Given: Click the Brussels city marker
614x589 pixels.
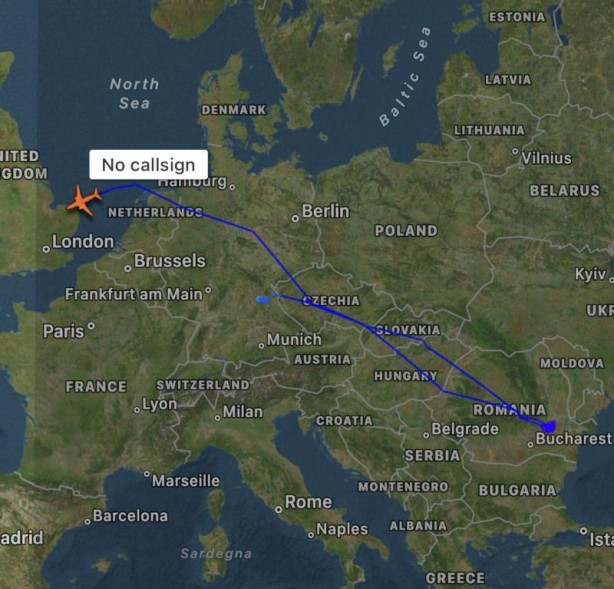Looking at the screenshot, I should (x=128, y=269).
